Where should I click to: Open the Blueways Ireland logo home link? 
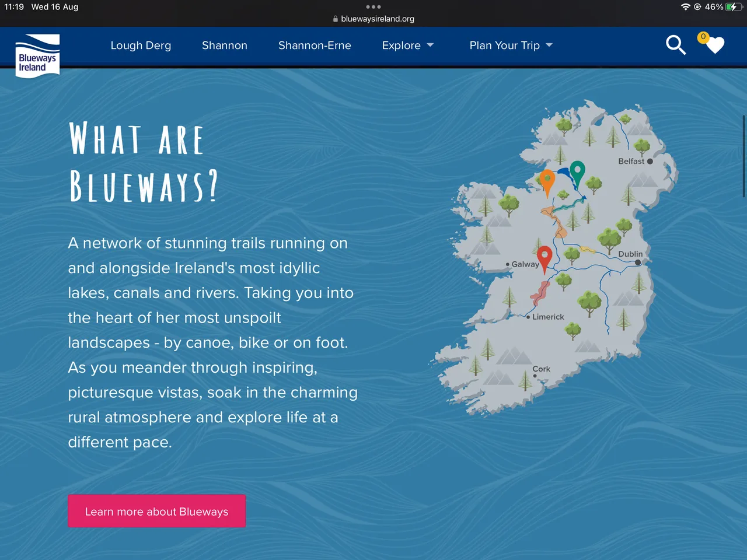pyautogui.click(x=37, y=55)
